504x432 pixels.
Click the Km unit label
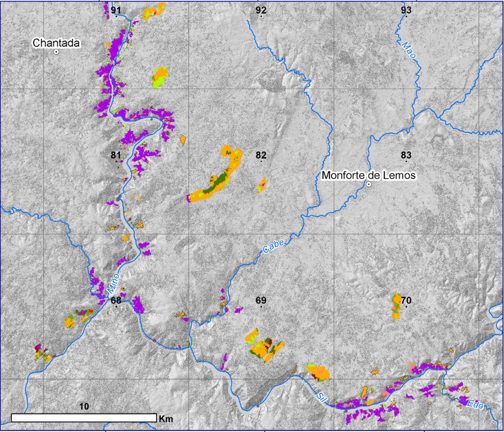[x=166, y=419]
